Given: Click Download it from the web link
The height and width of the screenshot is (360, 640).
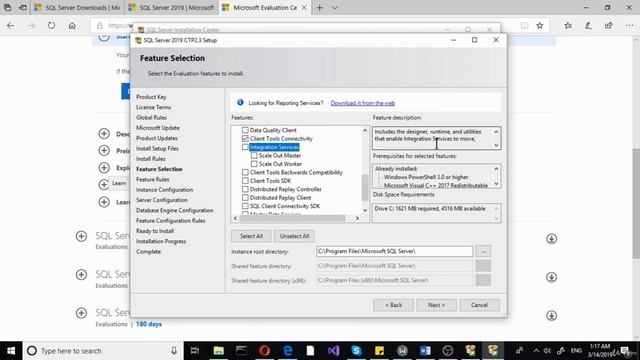Looking at the screenshot, I should pyautogui.click(x=362, y=103).
